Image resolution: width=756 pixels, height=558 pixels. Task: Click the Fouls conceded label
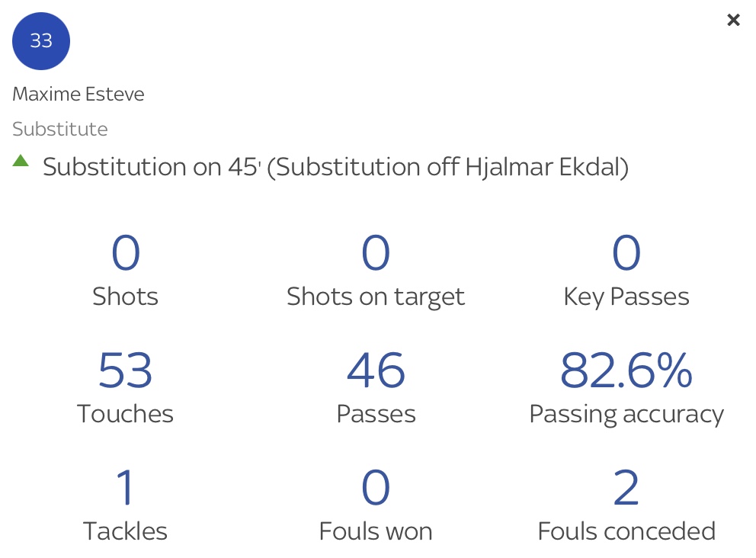pyautogui.click(x=626, y=531)
